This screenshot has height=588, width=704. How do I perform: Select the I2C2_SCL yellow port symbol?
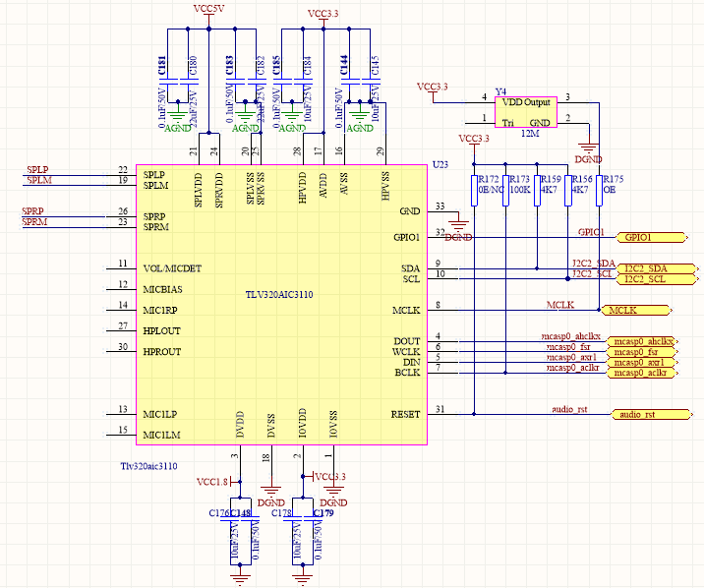pyautogui.click(x=656, y=279)
